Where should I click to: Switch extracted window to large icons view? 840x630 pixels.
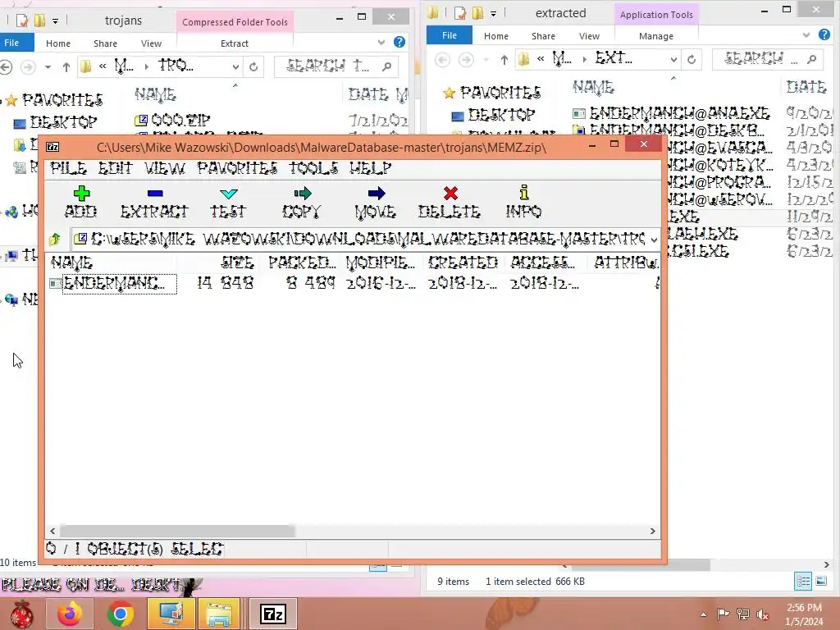(821, 582)
